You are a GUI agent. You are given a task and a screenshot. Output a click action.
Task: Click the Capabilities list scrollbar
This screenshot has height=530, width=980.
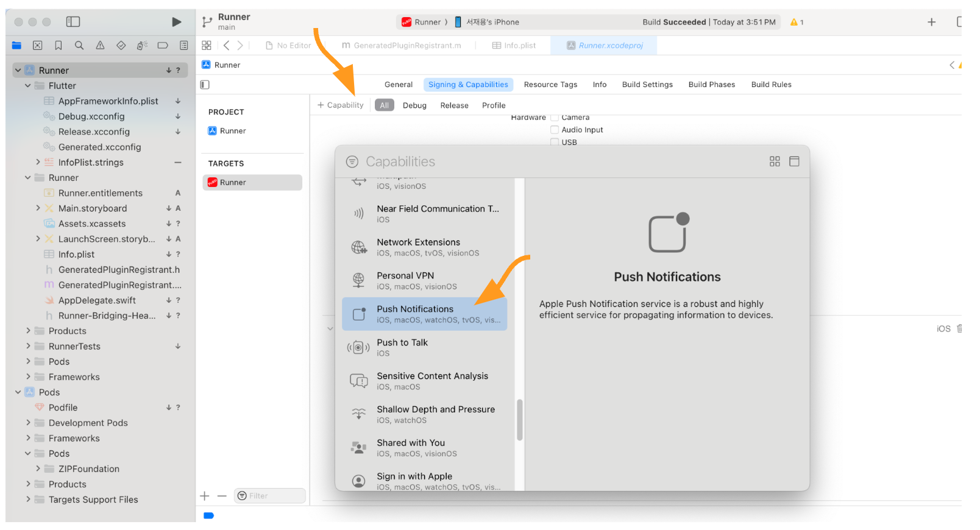coord(520,420)
